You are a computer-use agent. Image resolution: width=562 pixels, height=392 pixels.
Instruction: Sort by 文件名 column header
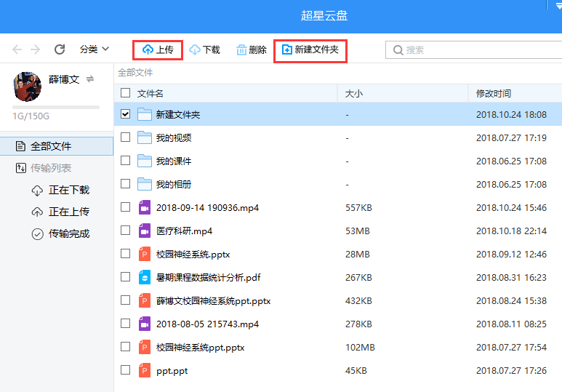click(x=150, y=94)
